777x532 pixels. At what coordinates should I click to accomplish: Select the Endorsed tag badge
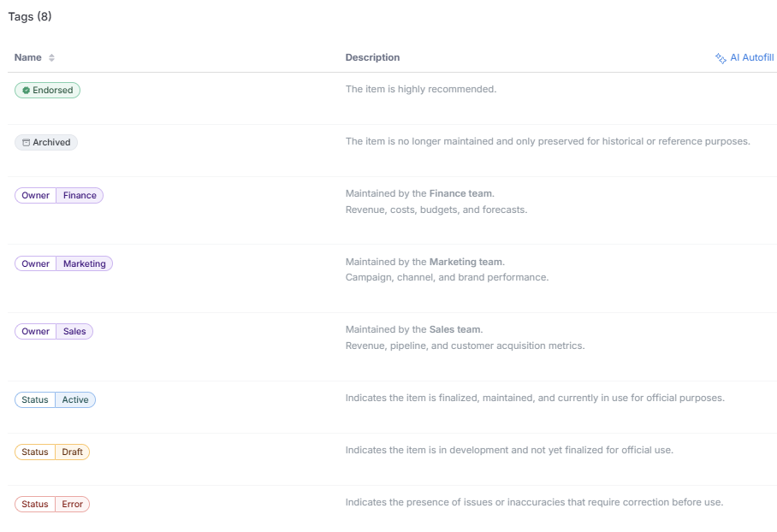click(48, 91)
